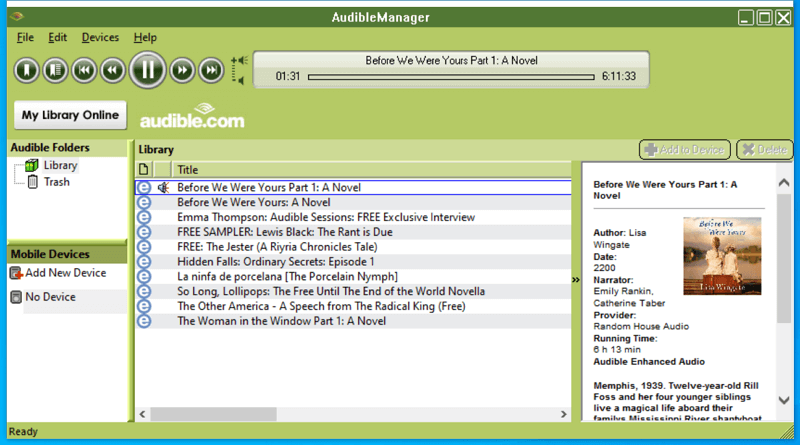Image resolution: width=800 pixels, height=445 pixels.
Task: Click the playback progress bar
Action: click(x=451, y=77)
